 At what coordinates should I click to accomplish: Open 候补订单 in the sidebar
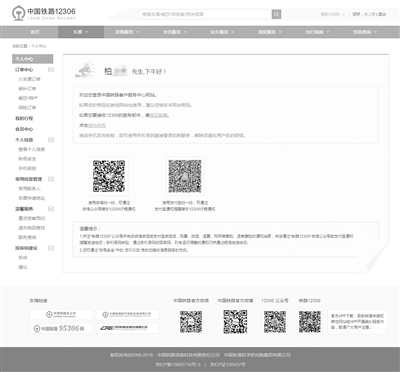pyautogui.click(x=27, y=89)
